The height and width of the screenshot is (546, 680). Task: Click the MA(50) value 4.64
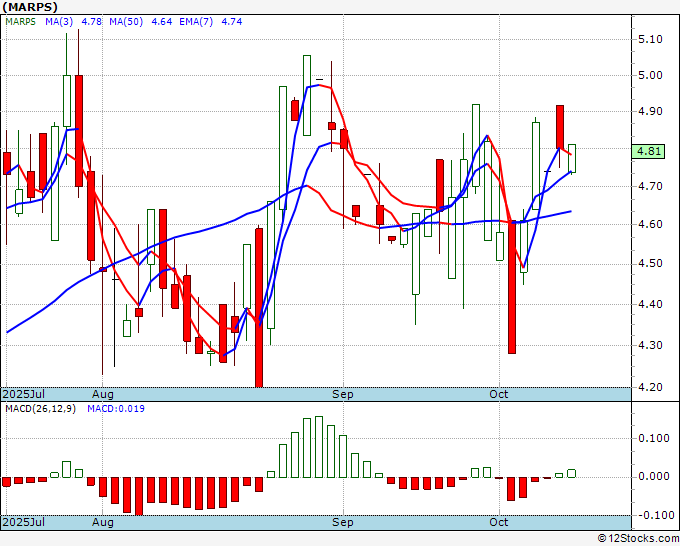coord(161,22)
